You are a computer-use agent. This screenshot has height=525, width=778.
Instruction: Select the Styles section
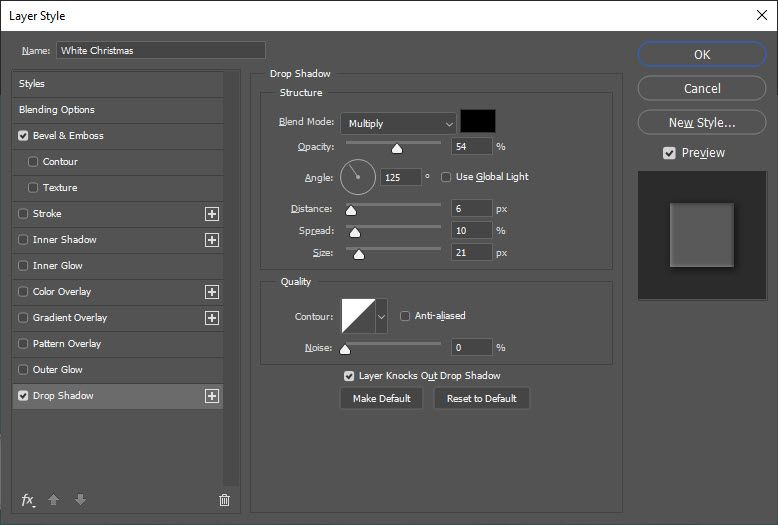point(118,83)
